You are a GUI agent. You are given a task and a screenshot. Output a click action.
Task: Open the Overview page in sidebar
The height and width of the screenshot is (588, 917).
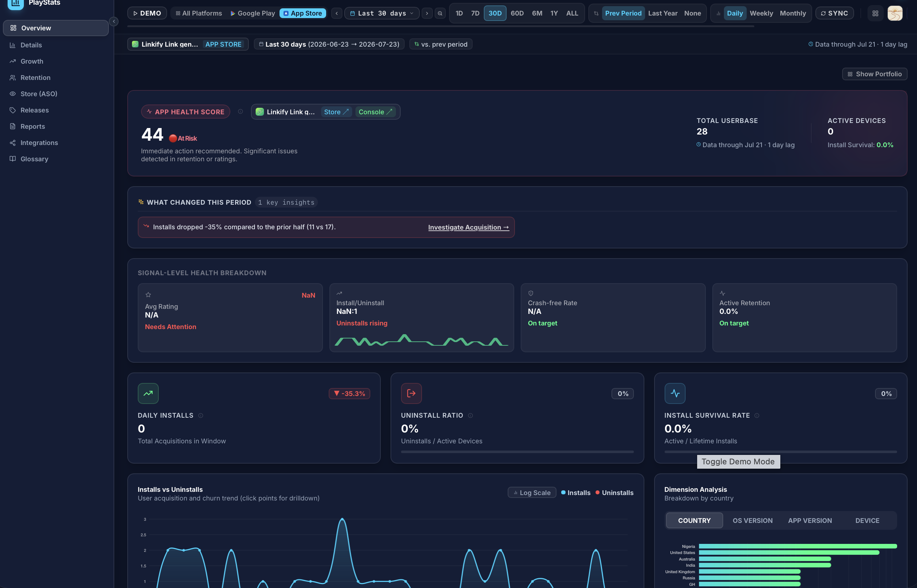point(56,28)
